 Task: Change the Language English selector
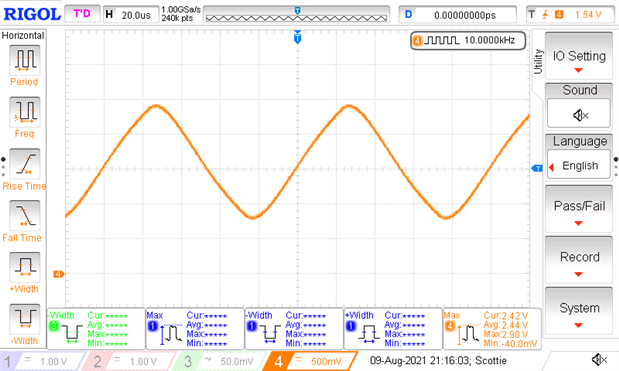click(x=579, y=165)
